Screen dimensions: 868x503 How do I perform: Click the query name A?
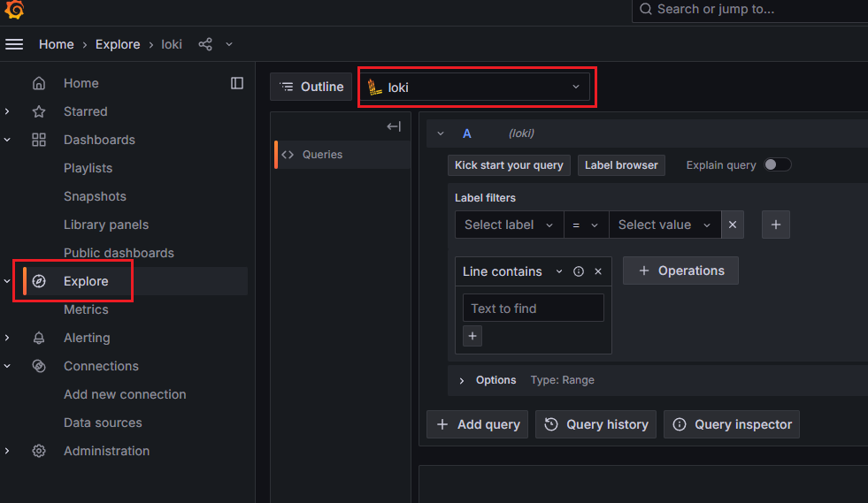467,133
